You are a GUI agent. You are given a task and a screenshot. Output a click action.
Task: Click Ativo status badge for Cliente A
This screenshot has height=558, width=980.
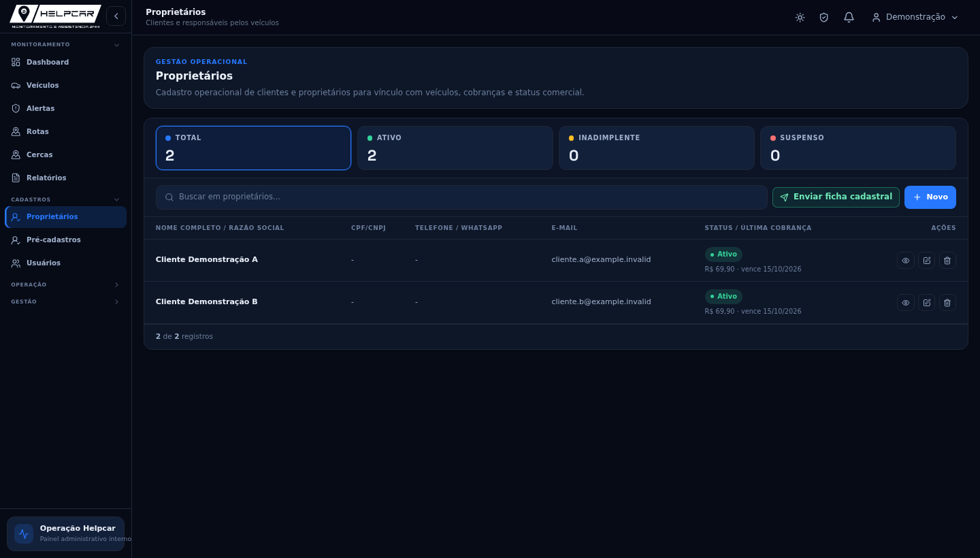coord(723,255)
